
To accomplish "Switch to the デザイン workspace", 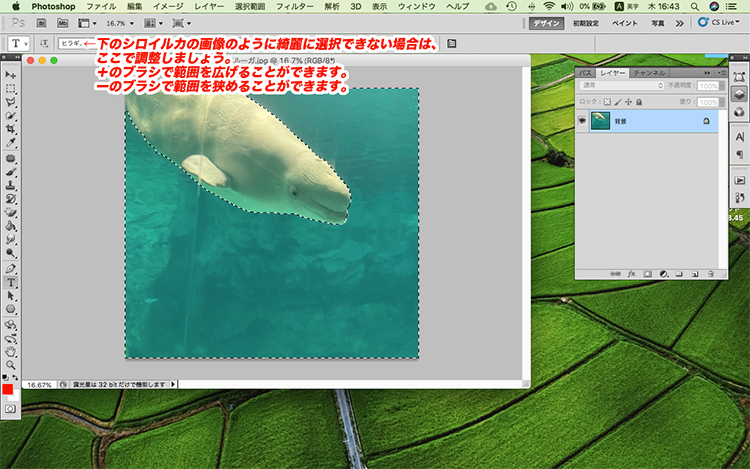I will [546, 22].
